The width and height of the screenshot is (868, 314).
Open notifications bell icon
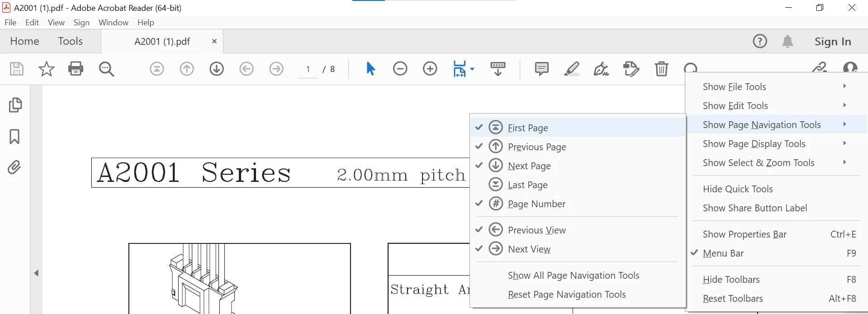pyautogui.click(x=787, y=41)
